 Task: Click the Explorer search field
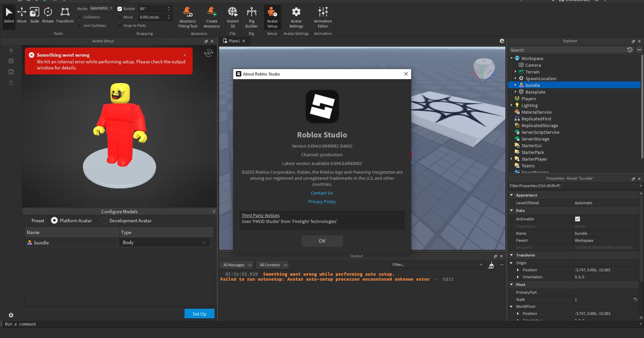[x=566, y=50]
